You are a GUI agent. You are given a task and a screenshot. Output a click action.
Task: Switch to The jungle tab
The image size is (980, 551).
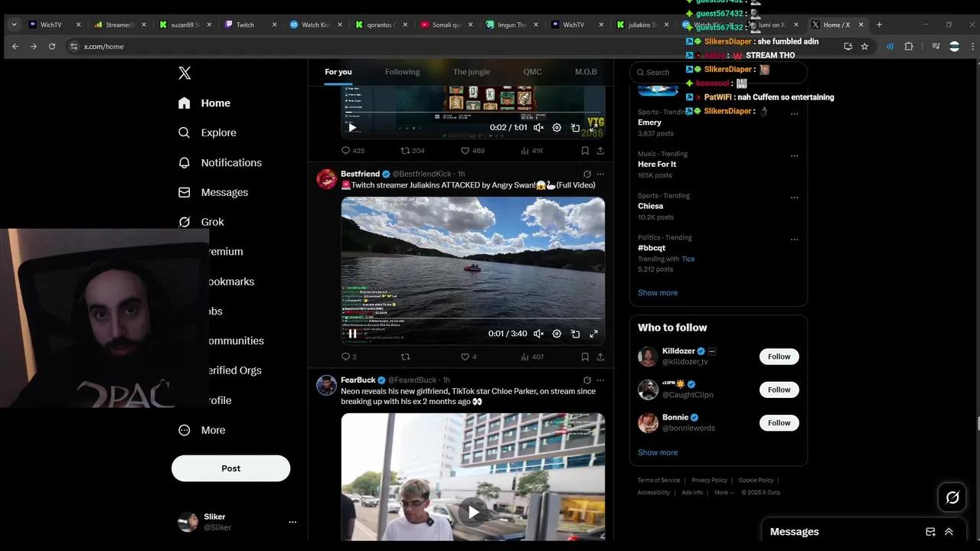pos(472,72)
